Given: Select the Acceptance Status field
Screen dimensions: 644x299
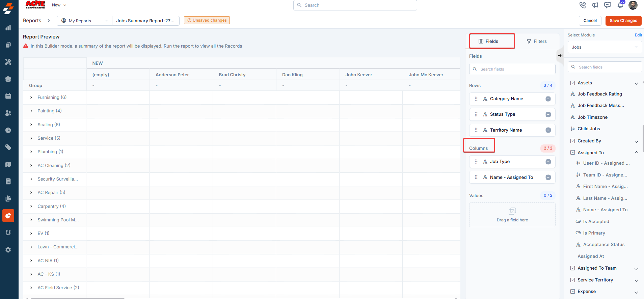Looking at the screenshot, I should [603, 245].
